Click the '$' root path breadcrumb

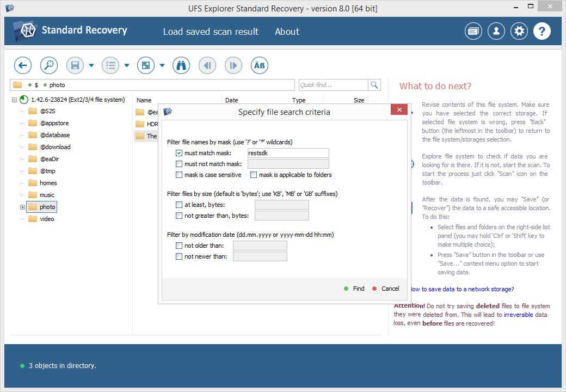(36, 85)
